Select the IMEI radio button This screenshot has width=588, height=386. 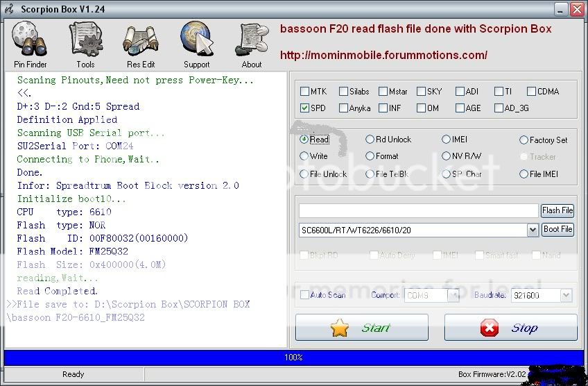pyautogui.click(x=446, y=140)
